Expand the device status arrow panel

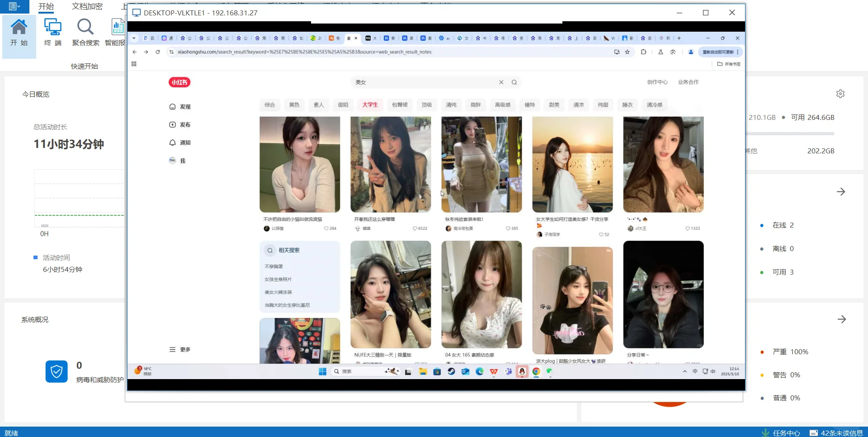(841, 192)
